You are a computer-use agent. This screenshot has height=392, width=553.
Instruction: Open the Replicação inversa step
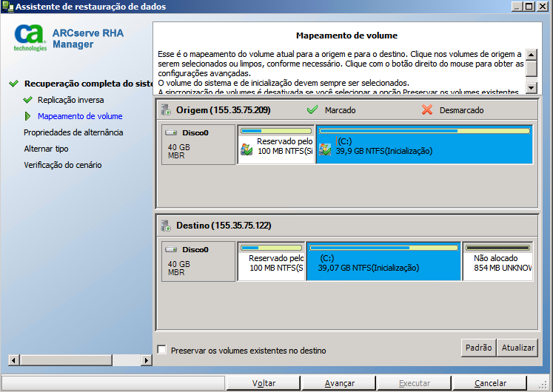coord(70,100)
